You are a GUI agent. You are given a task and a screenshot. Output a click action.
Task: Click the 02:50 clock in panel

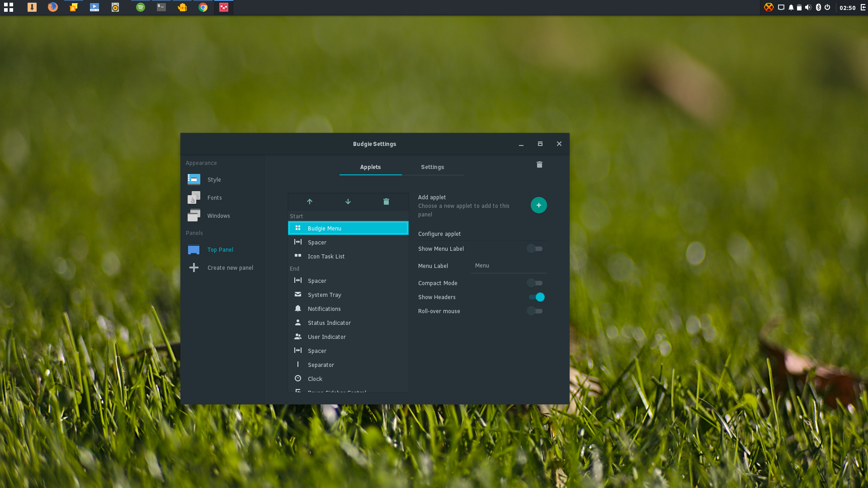click(848, 8)
